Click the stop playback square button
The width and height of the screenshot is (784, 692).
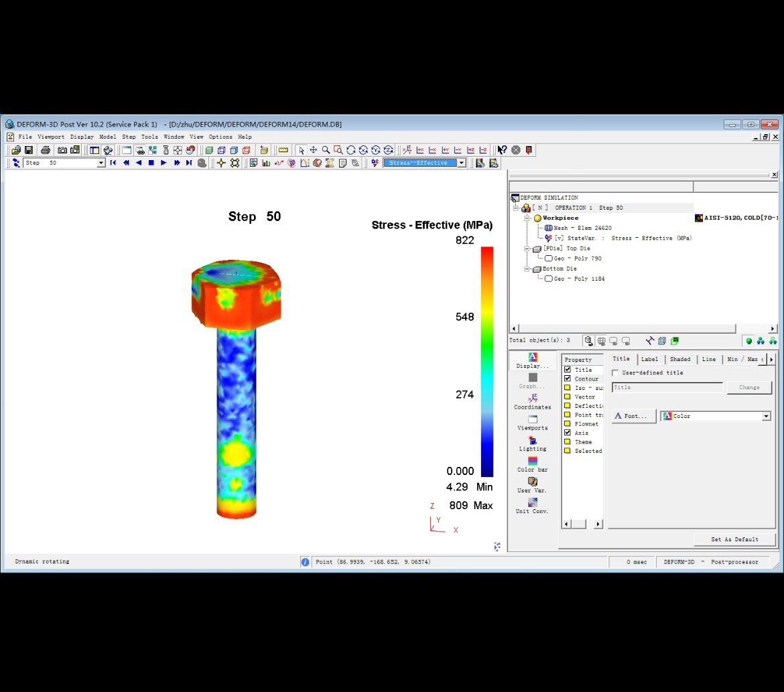151,163
